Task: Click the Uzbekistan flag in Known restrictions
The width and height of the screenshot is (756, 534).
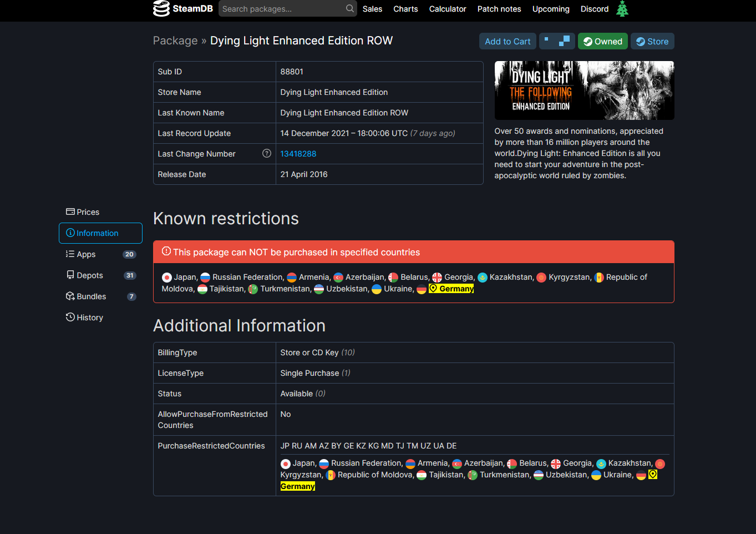Action: click(x=319, y=289)
